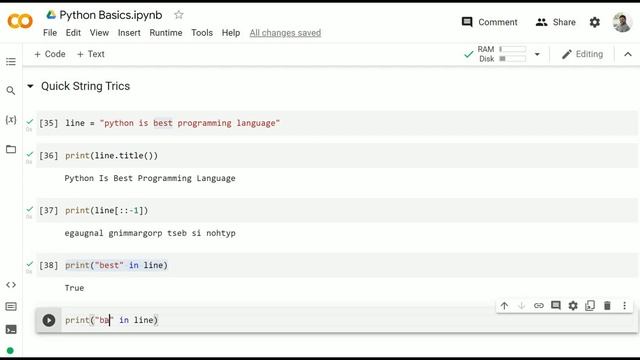The image size is (640, 360).
Task: Click the Comment button
Action: (489, 22)
